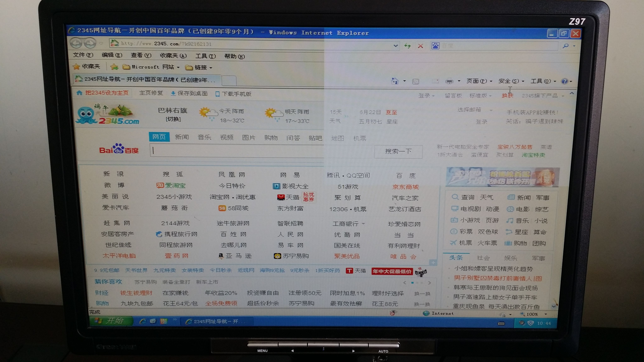Open the 查看(V) menu
644x362 pixels.
141,55
